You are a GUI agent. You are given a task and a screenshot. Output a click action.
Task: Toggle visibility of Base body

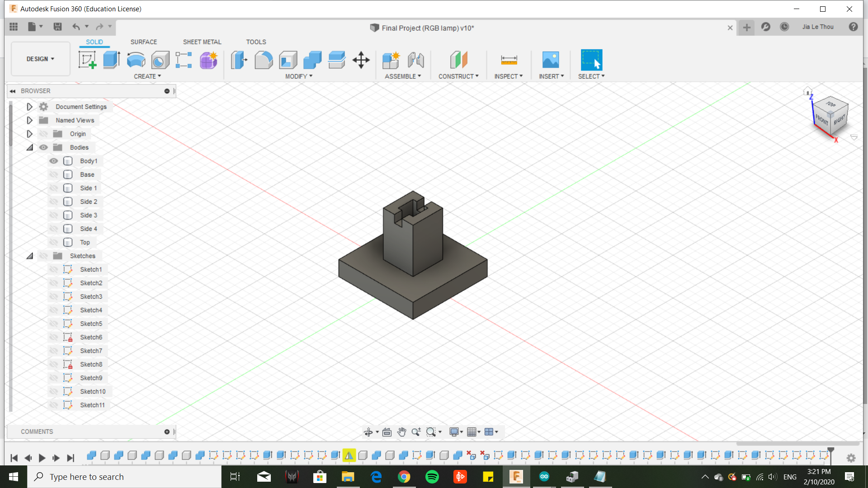pos(54,174)
